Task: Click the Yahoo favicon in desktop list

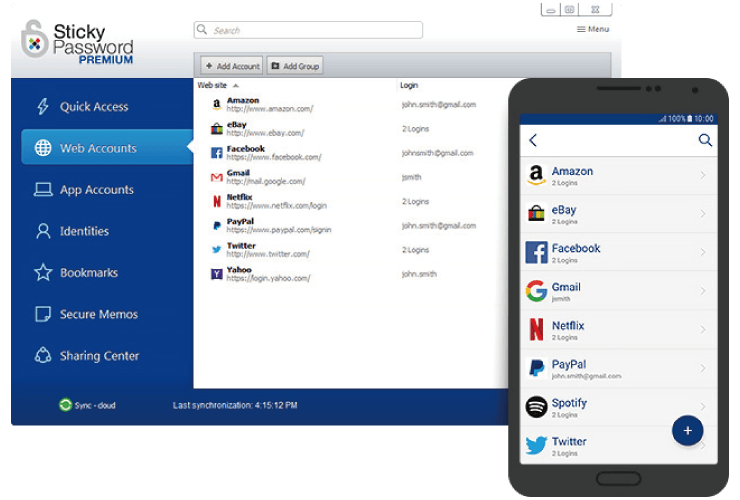Action: tap(217, 274)
